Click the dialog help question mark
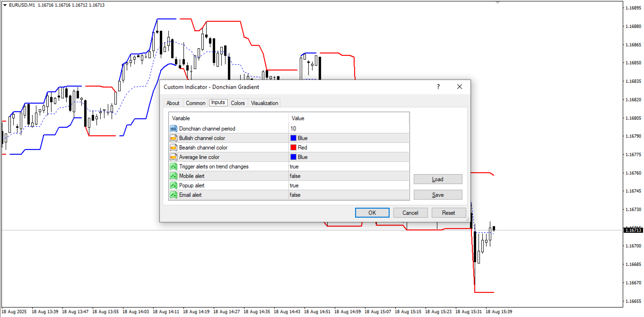Image resolution: width=644 pixels, height=317 pixels. click(438, 87)
